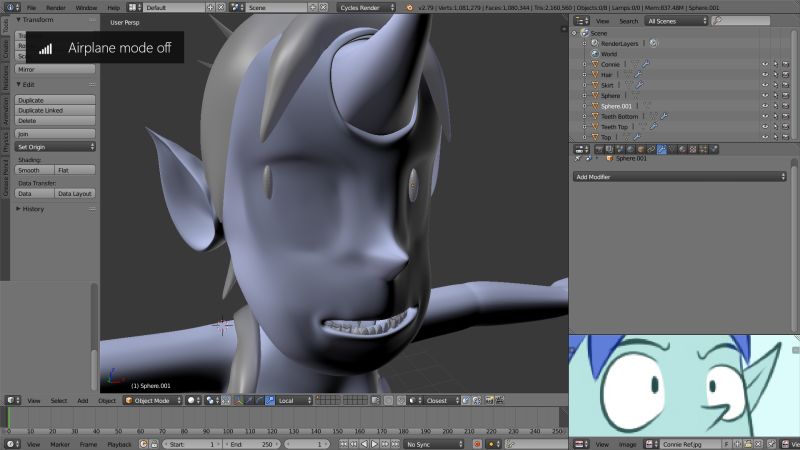
Task: Open the Help menu
Action: point(113,8)
